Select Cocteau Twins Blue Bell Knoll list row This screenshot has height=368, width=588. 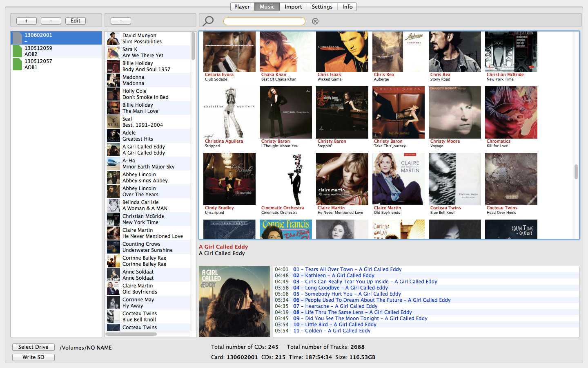coord(148,316)
